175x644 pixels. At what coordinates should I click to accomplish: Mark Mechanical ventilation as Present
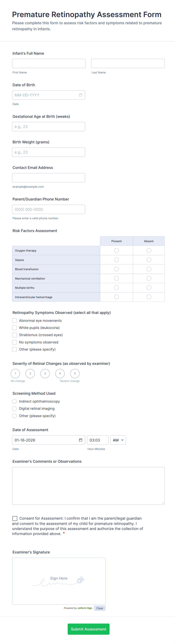pos(116,278)
